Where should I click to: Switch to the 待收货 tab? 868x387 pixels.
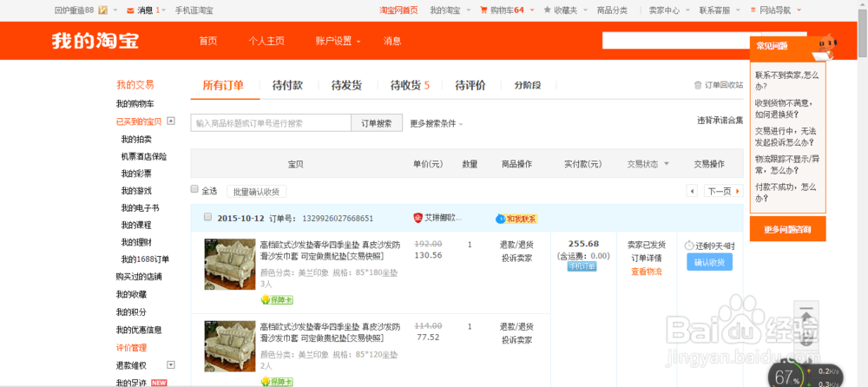410,85
